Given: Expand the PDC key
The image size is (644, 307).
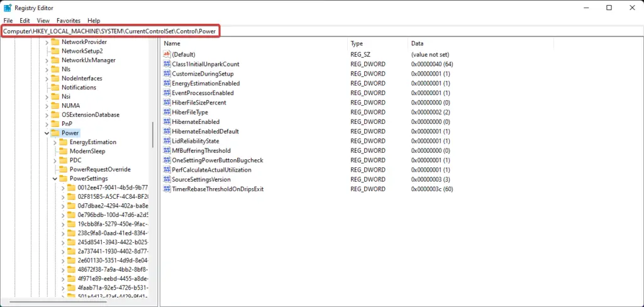Looking at the screenshot, I should click(55, 160).
